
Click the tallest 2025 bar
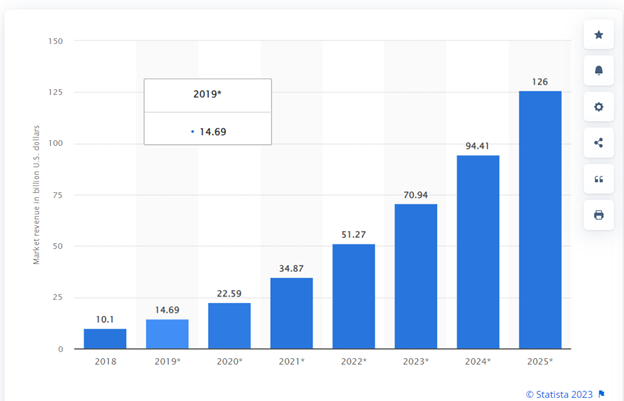(x=540, y=220)
